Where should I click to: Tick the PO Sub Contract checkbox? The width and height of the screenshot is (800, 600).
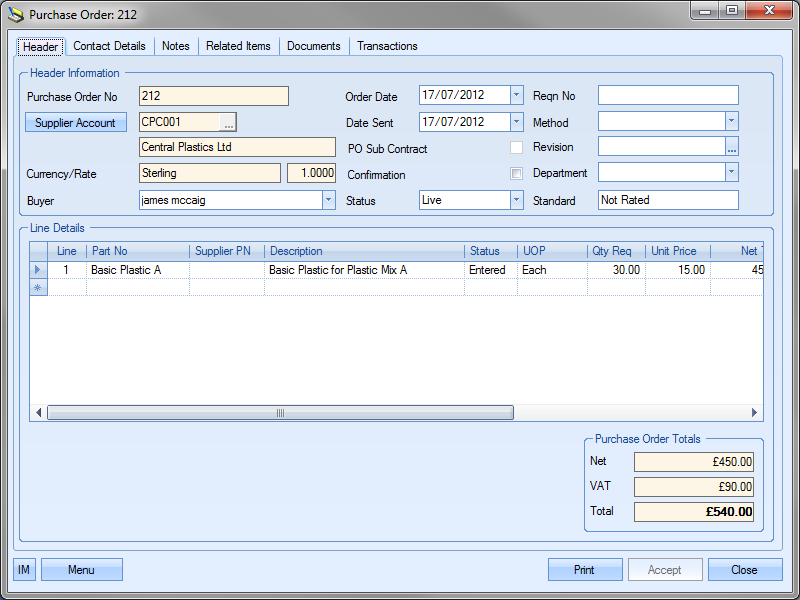pos(516,148)
